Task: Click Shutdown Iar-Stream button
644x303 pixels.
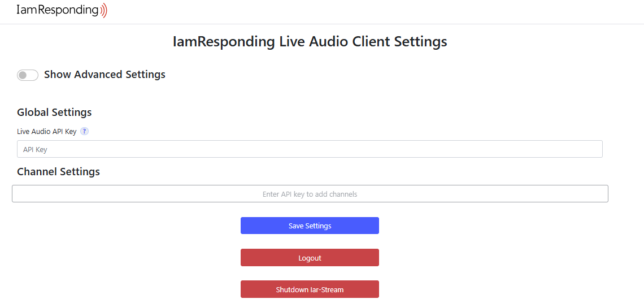Action: 310,289
